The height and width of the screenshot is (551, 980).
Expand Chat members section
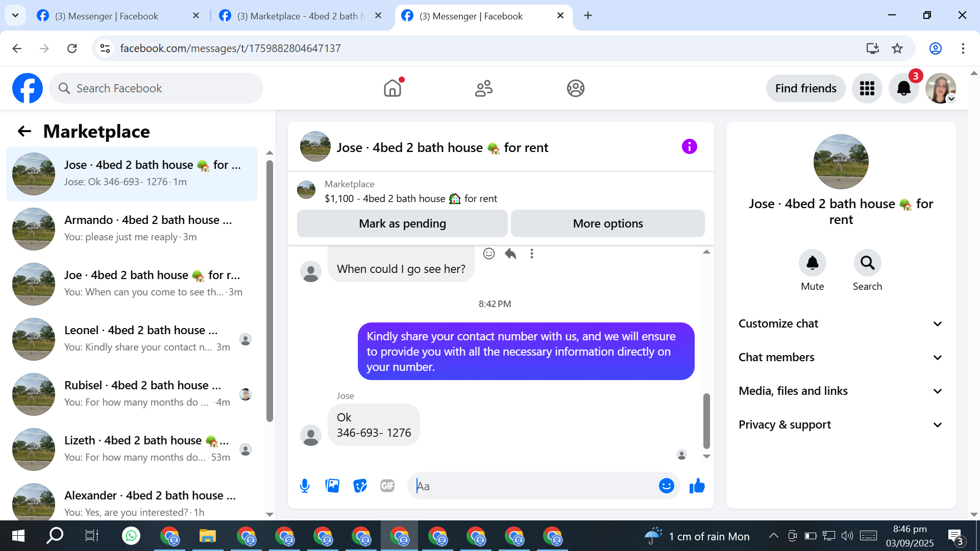coord(841,358)
